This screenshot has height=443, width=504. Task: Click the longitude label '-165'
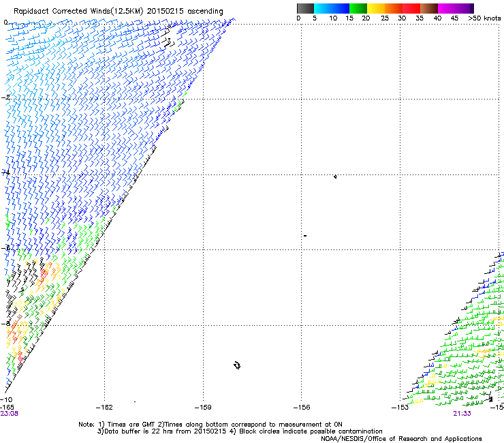(7, 408)
